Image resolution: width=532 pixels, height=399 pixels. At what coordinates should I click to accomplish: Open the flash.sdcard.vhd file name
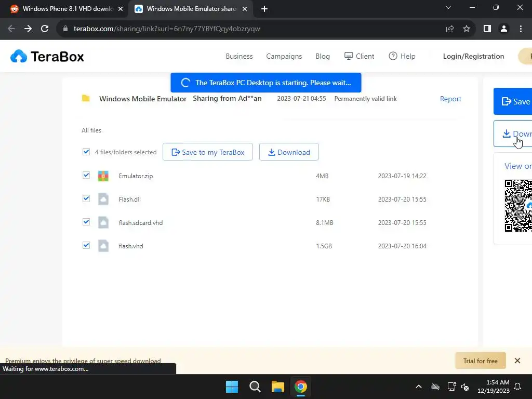click(x=141, y=223)
